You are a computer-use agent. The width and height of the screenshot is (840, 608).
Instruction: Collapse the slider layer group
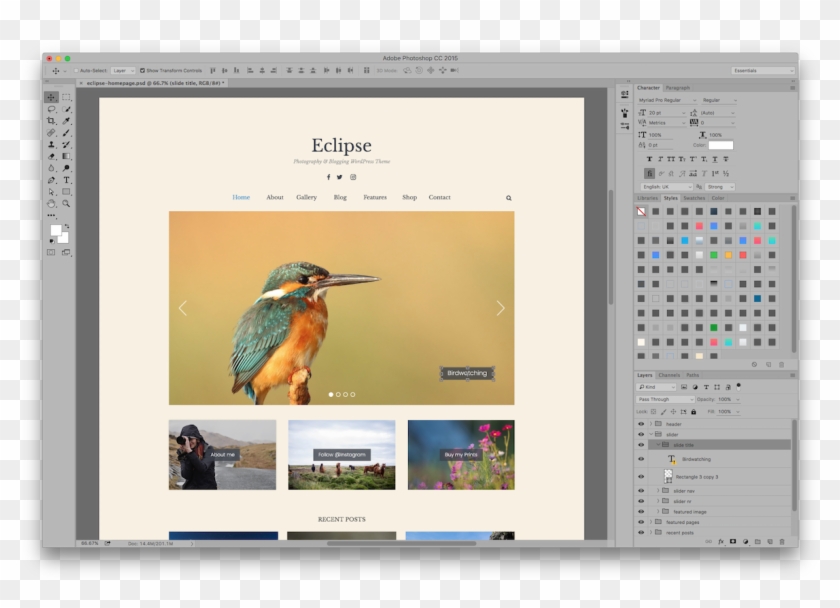(x=652, y=434)
